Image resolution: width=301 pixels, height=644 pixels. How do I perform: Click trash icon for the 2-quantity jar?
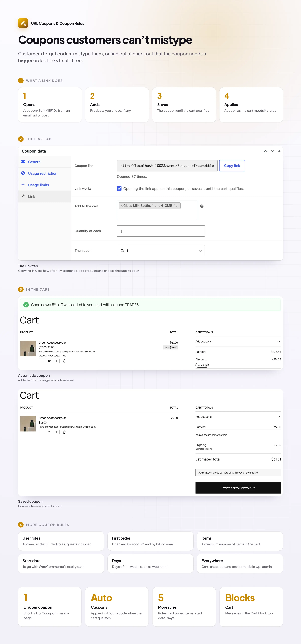click(64, 432)
